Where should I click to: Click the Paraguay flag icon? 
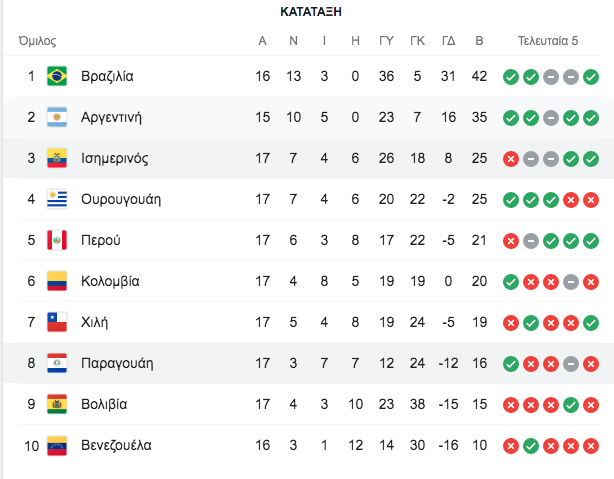tap(57, 363)
